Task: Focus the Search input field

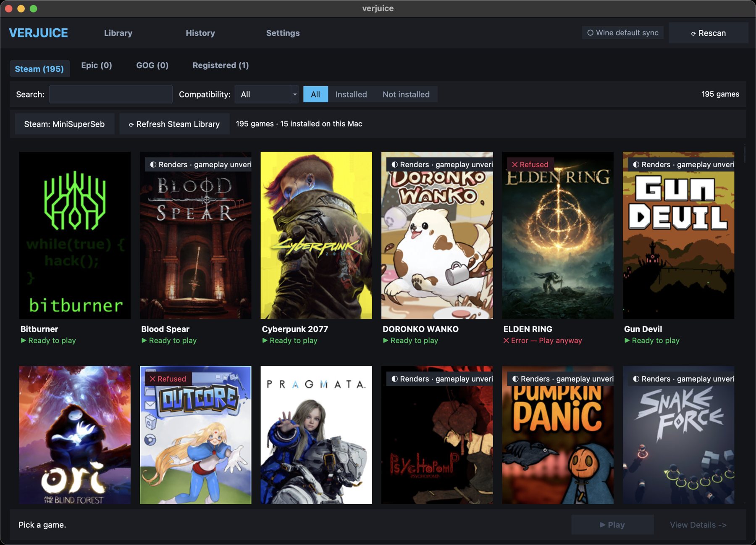Action: pos(111,94)
